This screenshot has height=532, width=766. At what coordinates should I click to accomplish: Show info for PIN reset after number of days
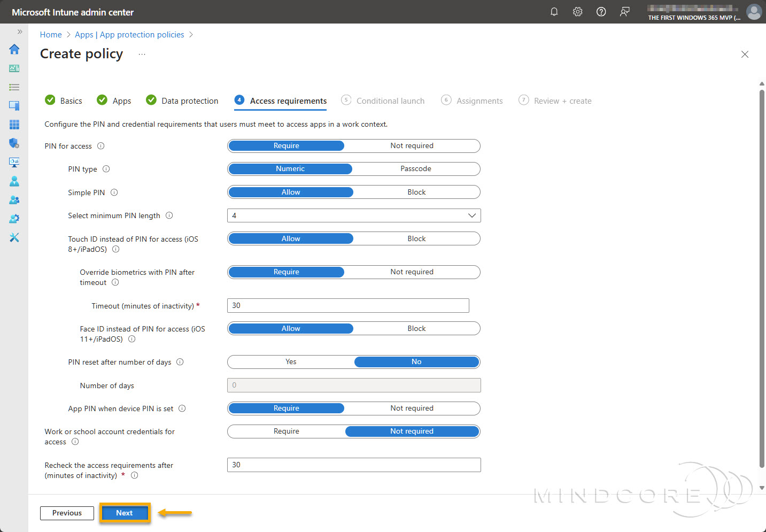180,362
